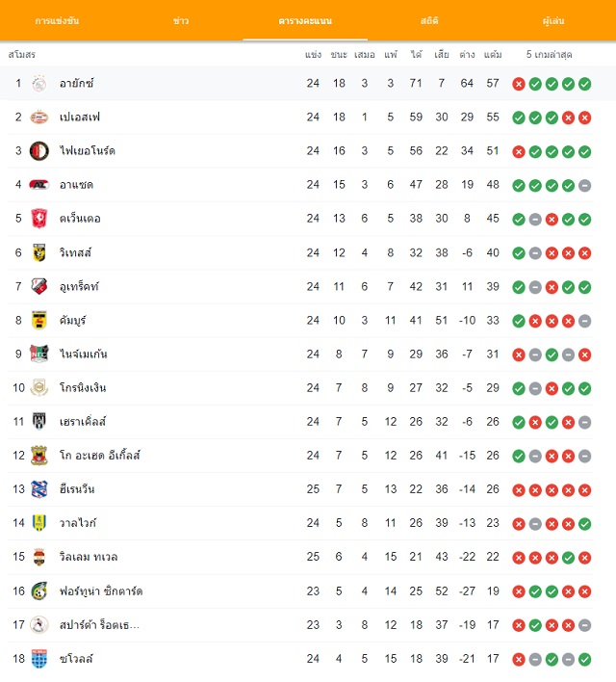Click the Feyenoord club crest icon

pos(39,151)
